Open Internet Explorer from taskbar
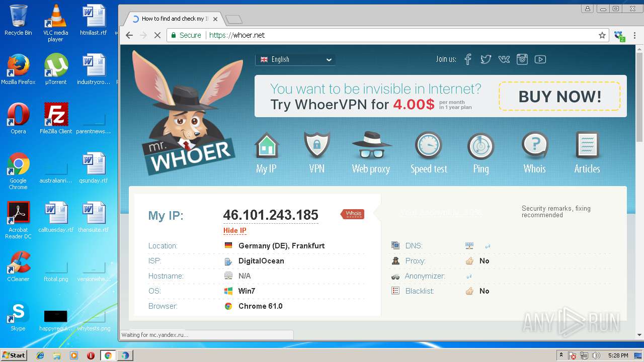The image size is (644, 362). (40, 355)
